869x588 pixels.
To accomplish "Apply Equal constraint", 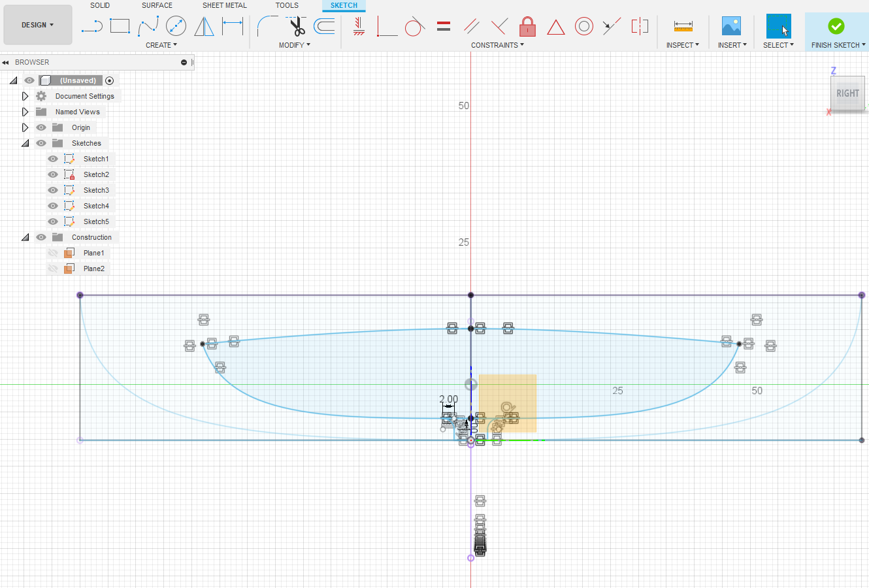I will 444,26.
